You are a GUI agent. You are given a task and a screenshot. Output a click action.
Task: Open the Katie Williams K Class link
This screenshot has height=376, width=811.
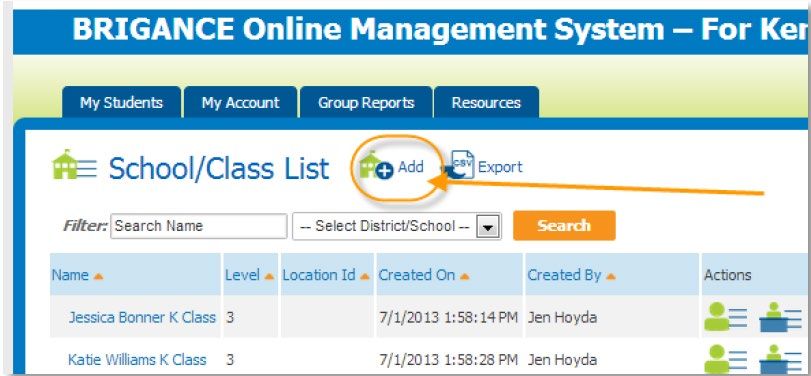[137, 359]
